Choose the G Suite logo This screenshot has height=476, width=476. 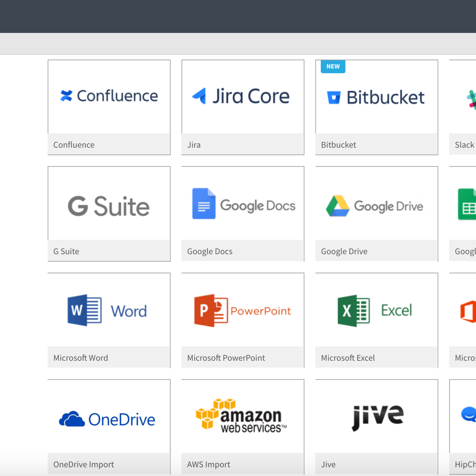coord(109,206)
